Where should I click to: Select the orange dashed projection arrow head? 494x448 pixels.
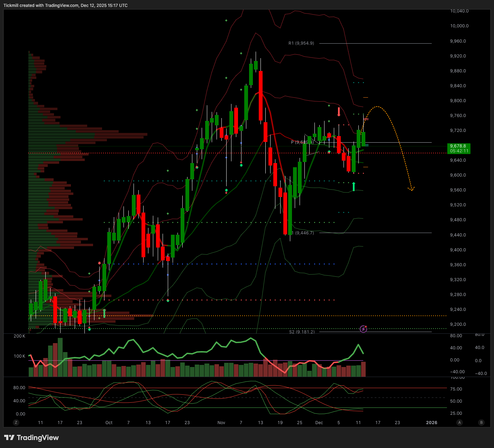point(412,189)
